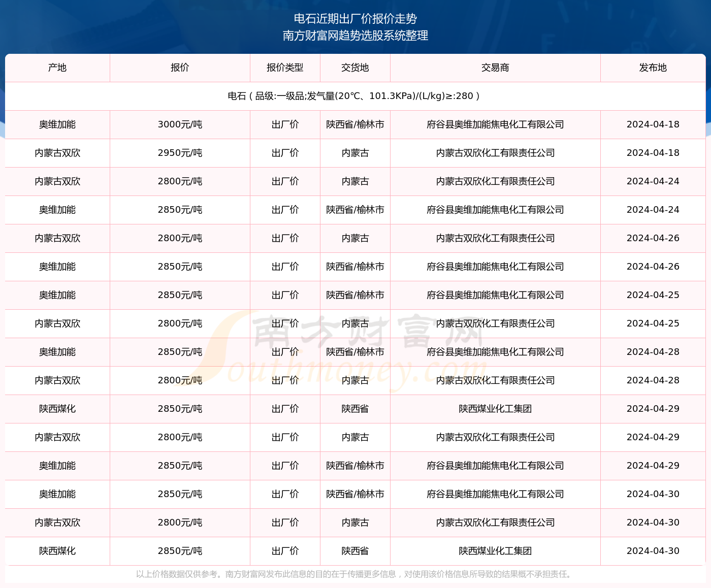The height and width of the screenshot is (588, 711).
Task: Select the 报价类型 column header
Action: tap(285, 68)
